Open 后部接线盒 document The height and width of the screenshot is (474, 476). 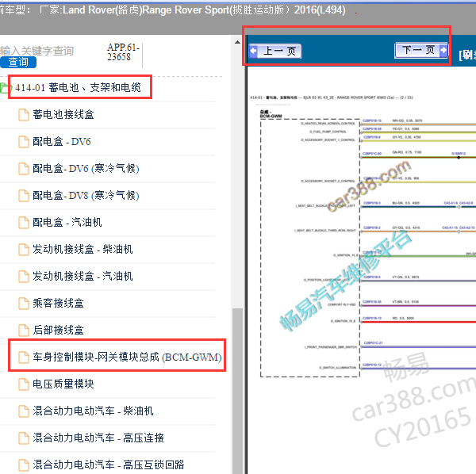[x=58, y=330]
